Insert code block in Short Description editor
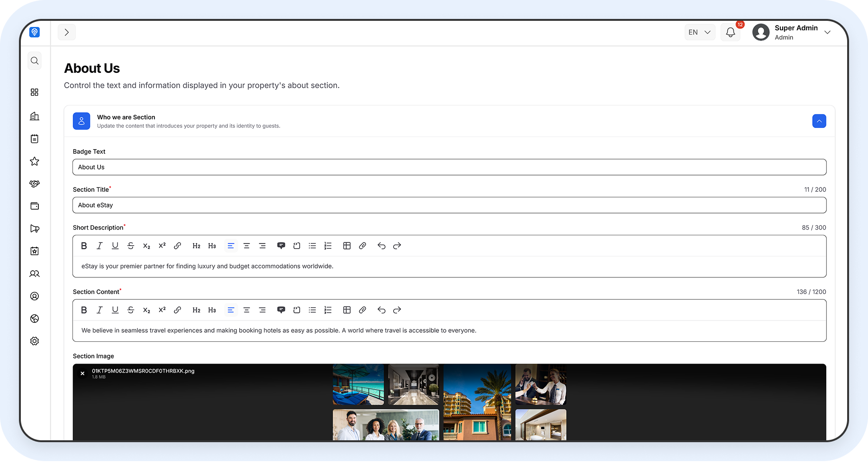The height and width of the screenshot is (463, 868). coord(297,246)
